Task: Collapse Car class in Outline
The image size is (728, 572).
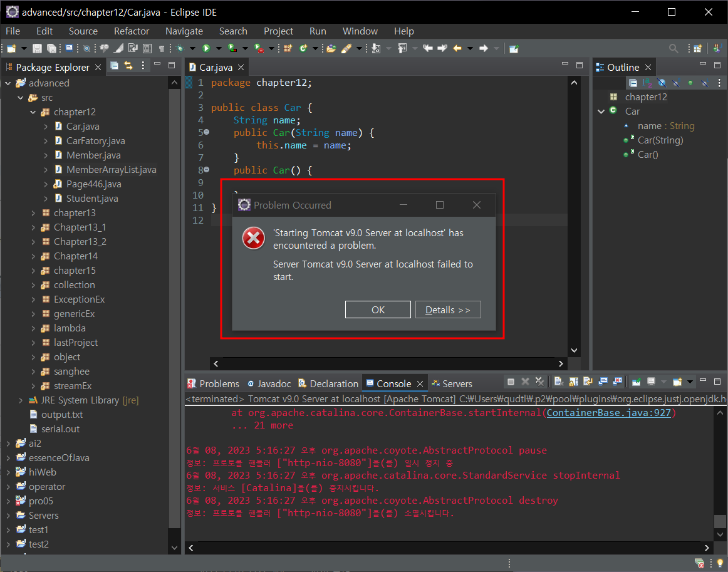Action: click(x=601, y=112)
